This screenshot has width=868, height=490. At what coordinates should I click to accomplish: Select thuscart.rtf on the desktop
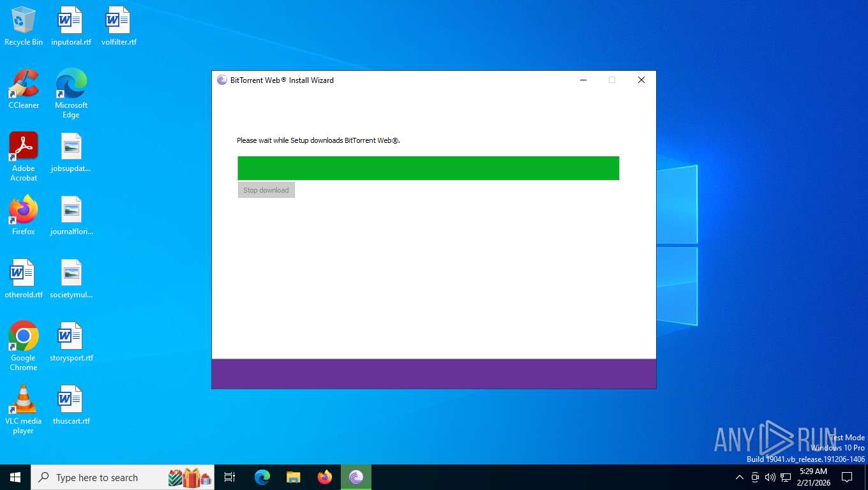coord(71,405)
